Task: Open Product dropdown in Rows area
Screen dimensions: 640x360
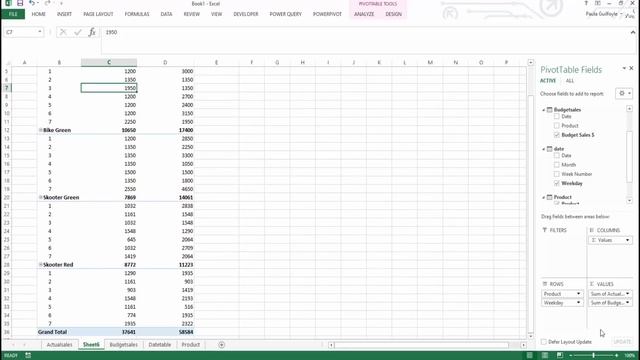Action: [578, 294]
